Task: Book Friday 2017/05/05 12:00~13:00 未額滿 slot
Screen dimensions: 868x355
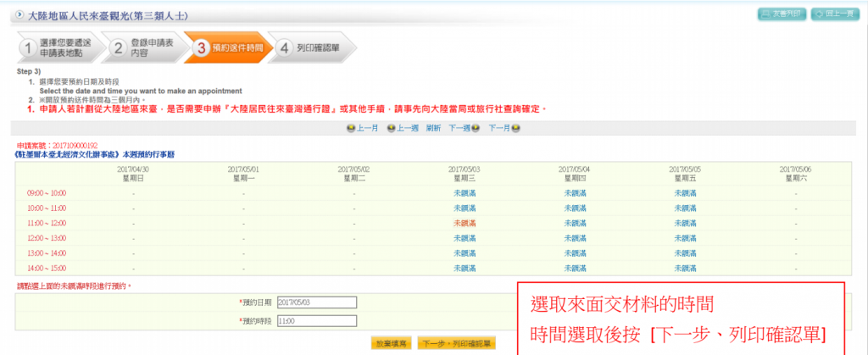Action: click(685, 238)
